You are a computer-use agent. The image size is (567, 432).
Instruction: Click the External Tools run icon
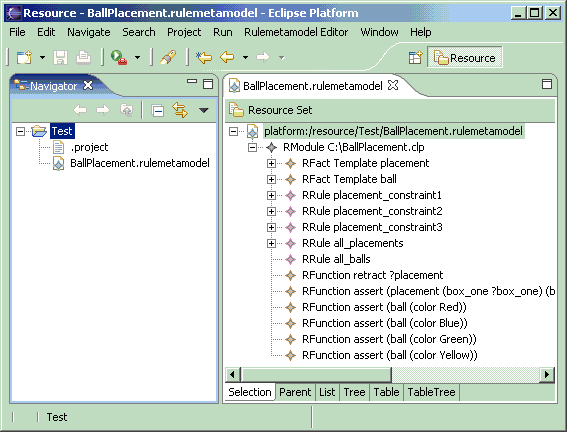(119, 57)
